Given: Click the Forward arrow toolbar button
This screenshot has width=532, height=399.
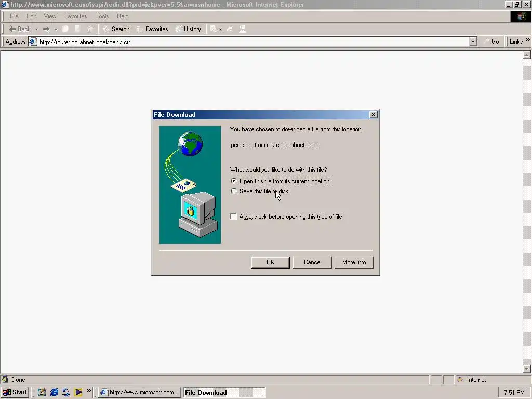Looking at the screenshot, I should 46,29.
